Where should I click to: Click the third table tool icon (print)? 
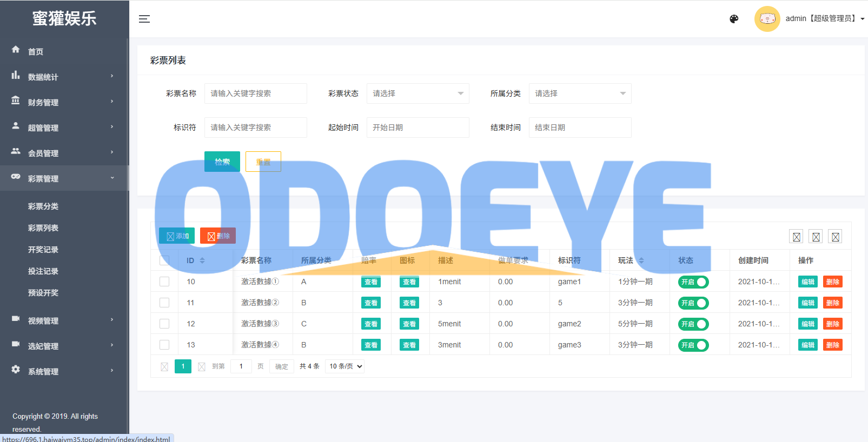(x=836, y=237)
